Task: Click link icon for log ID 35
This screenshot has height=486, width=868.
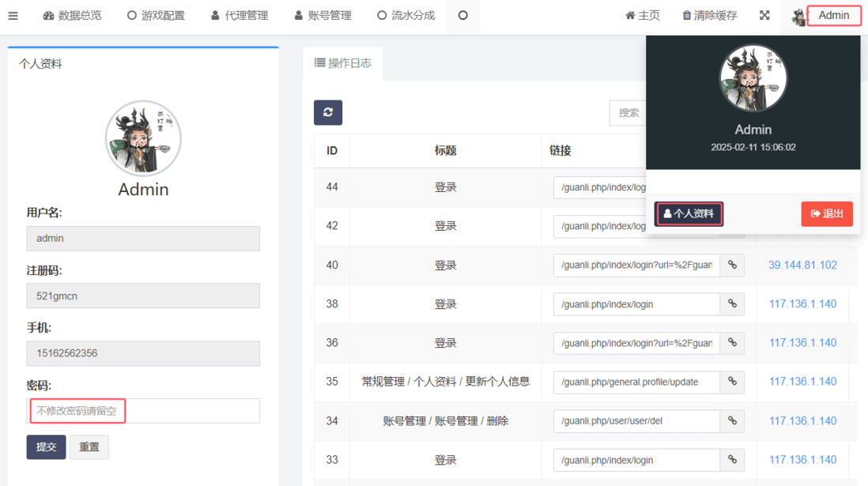Action: coord(732,382)
